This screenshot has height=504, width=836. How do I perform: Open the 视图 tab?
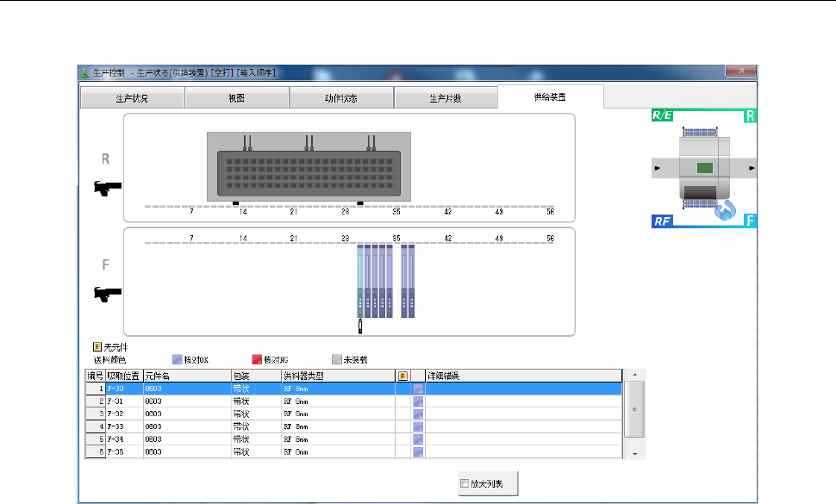coord(236,98)
